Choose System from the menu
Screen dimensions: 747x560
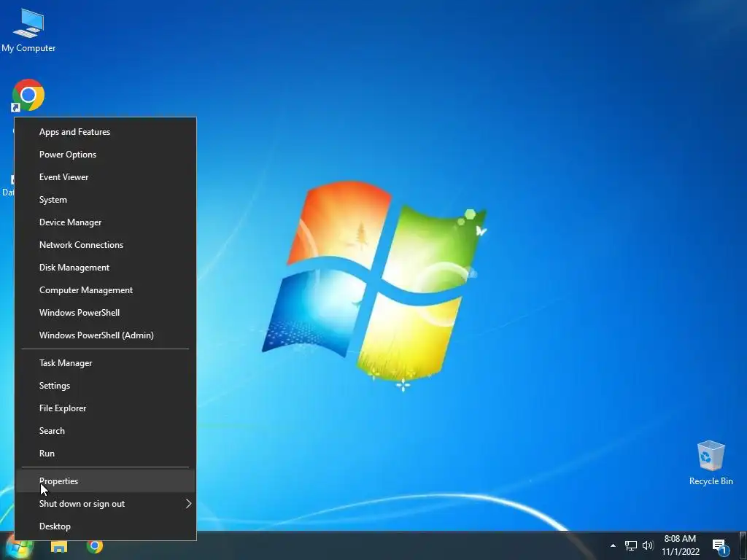(x=105, y=200)
